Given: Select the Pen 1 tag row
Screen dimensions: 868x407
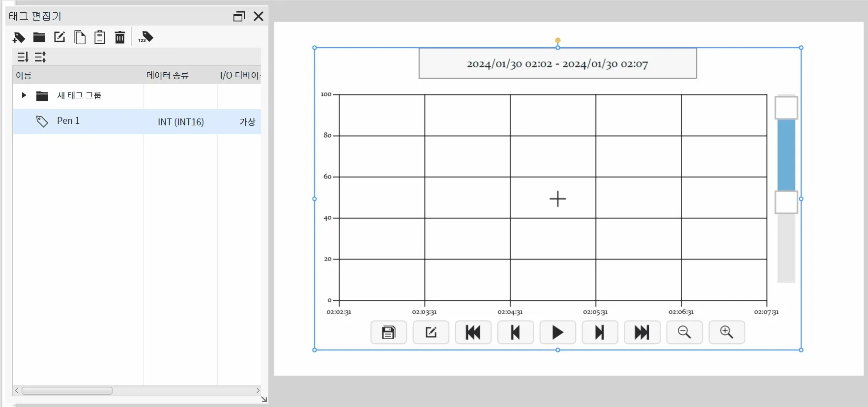Looking at the screenshot, I should pyautogui.click(x=68, y=121).
